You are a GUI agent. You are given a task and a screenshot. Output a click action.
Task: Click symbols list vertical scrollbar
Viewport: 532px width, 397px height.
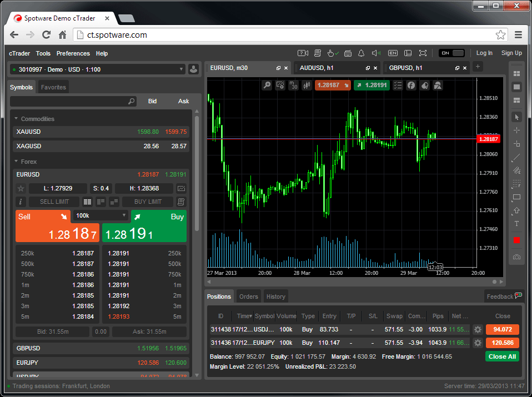(x=197, y=173)
